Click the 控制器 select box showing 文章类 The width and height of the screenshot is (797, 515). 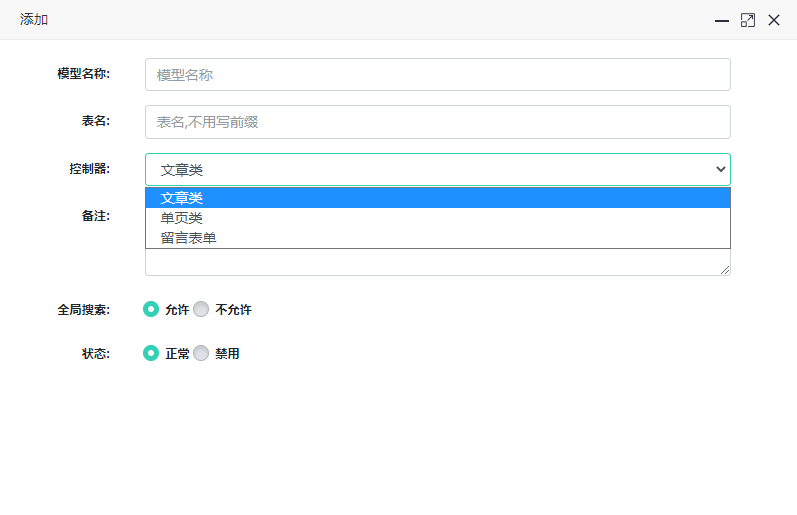coord(430,170)
